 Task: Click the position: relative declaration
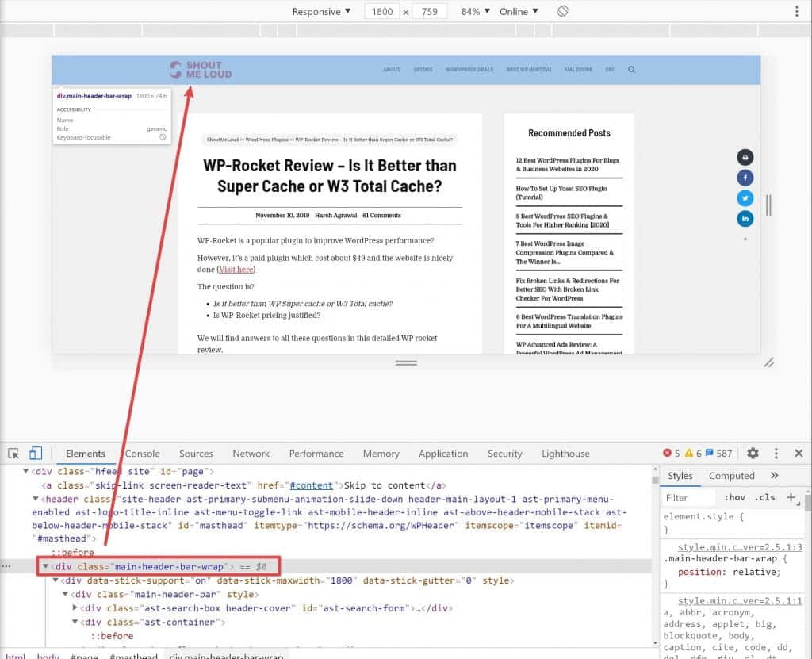(x=730, y=572)
